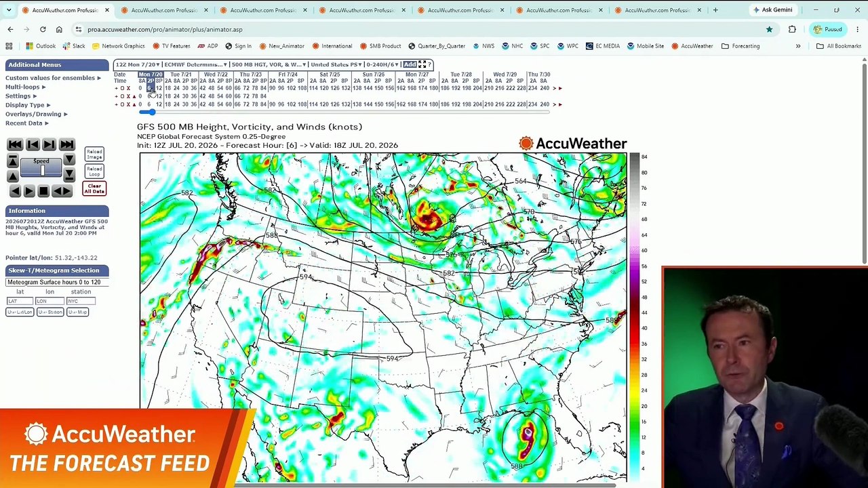This screenshot has width=868, height=488.
Task: Open Meteogram Surface hours selection dropdown
Action: [x=57, y=282]
